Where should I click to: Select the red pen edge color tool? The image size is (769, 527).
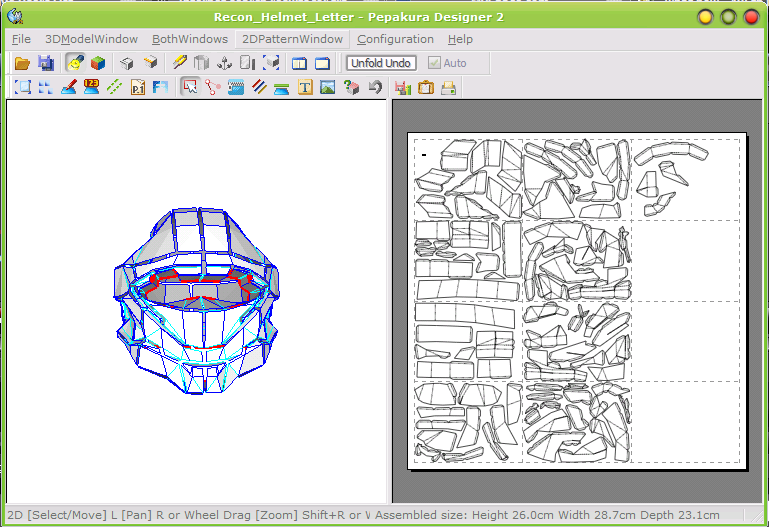(x=69, y=87)
